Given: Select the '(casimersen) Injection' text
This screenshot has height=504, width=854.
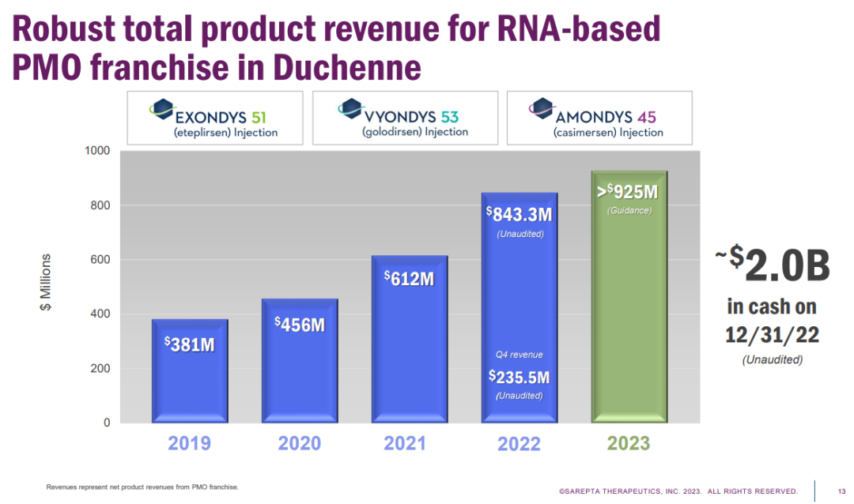Looking at the screenshot, I should 608,132.
